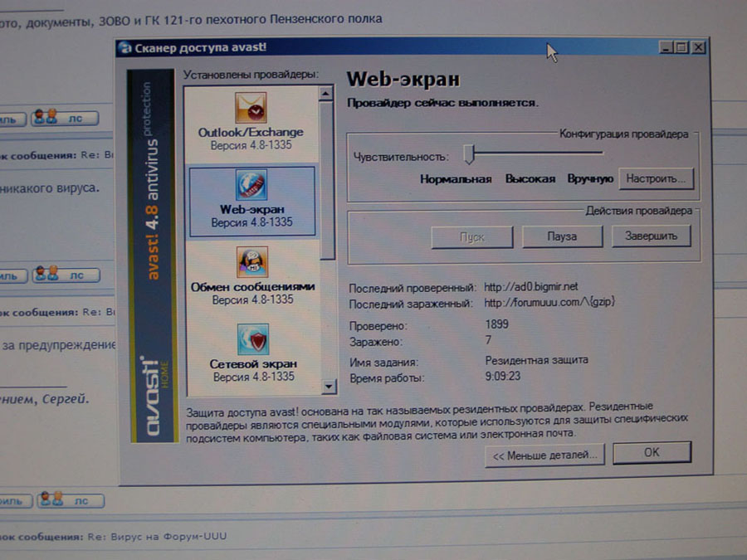Close the Сканер доступа avast! window
Screen dimensions: 747x560
(x=698, y=48)
